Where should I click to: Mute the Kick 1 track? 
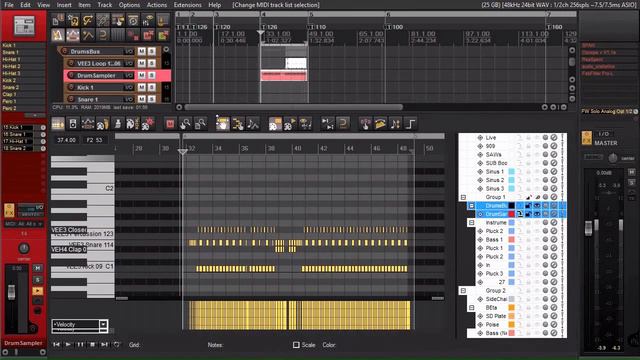click(142, 87)
